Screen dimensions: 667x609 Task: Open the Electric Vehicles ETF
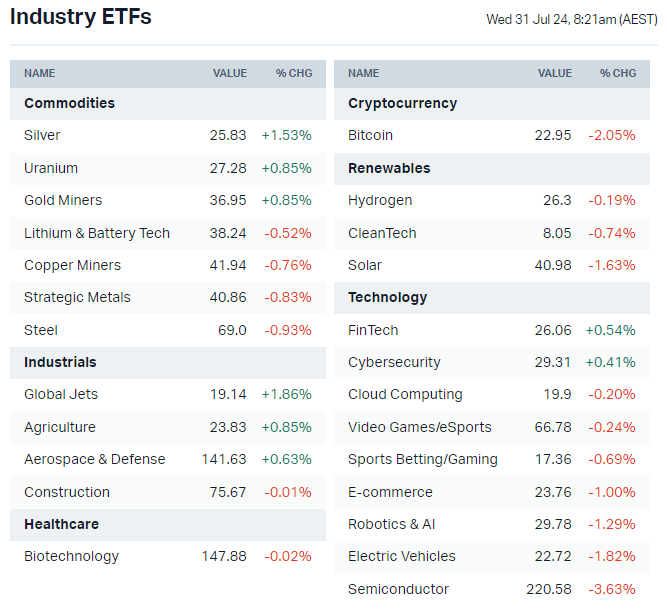[x=402, y=556]
